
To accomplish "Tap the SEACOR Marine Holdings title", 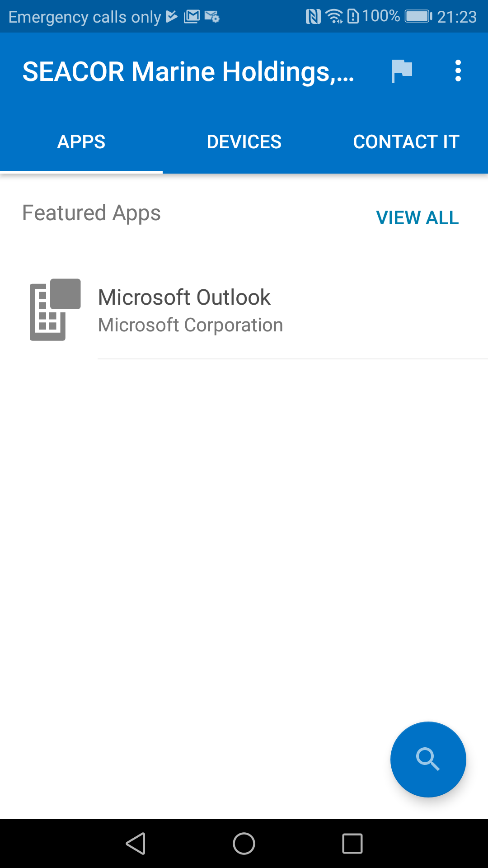I will coord(190,71).
